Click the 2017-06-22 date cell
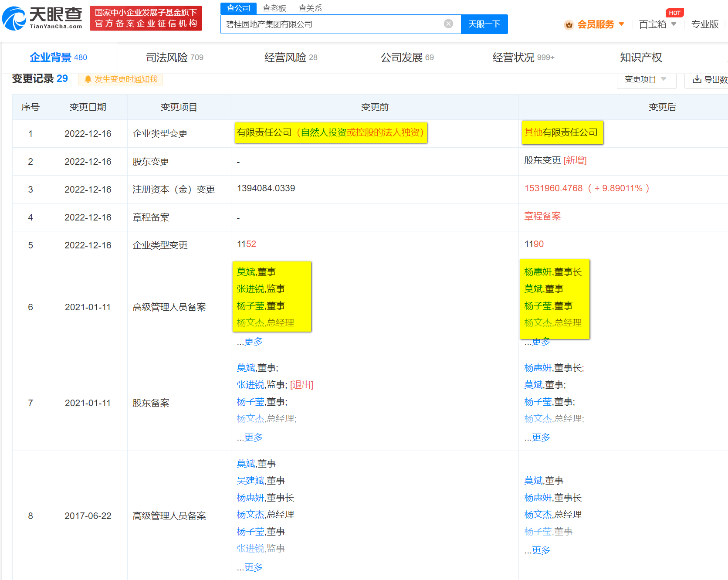Image resolution: width=728 pixels, height=580 pixels. tap(88, 516)
